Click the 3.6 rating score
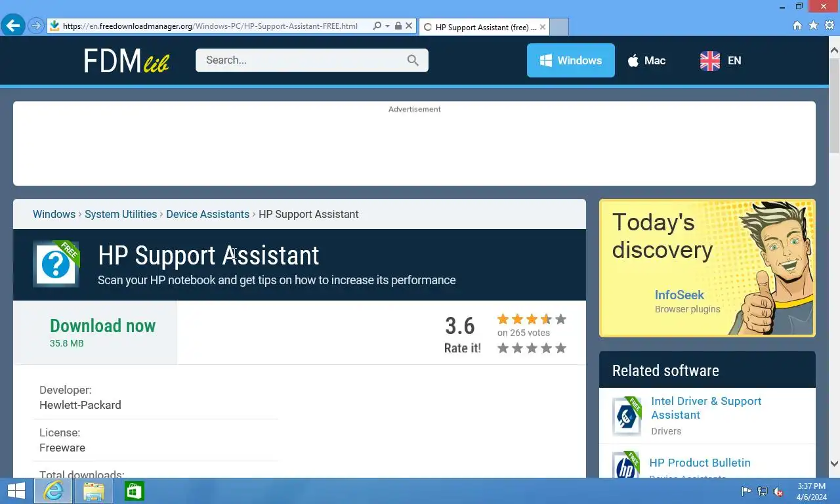This screenshot has height=504, width=840. pos(459,325)
